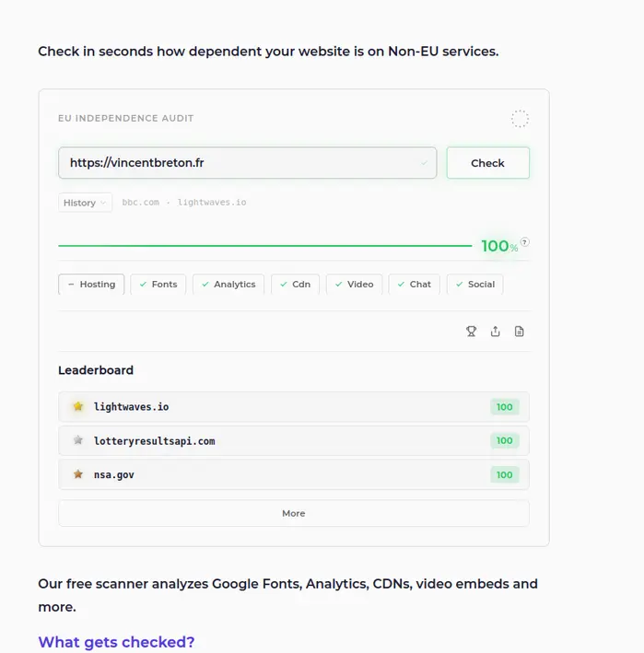Click the Check button
The width and height of the screenshot is (644, 653).
pos(487,163)
